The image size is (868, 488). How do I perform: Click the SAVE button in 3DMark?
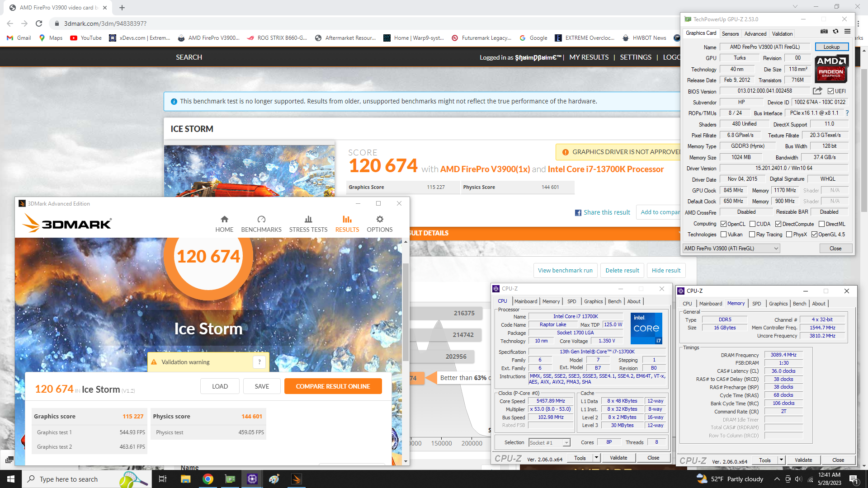[262, 386]
